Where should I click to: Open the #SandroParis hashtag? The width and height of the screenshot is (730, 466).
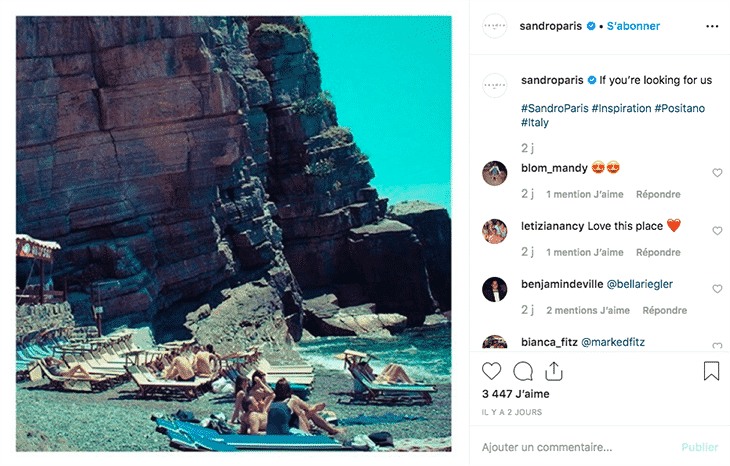click(554, 108)
